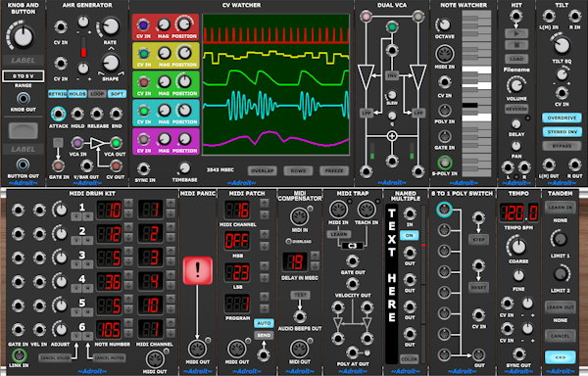Click the CANCEL MUTES button

click(109, 358)
